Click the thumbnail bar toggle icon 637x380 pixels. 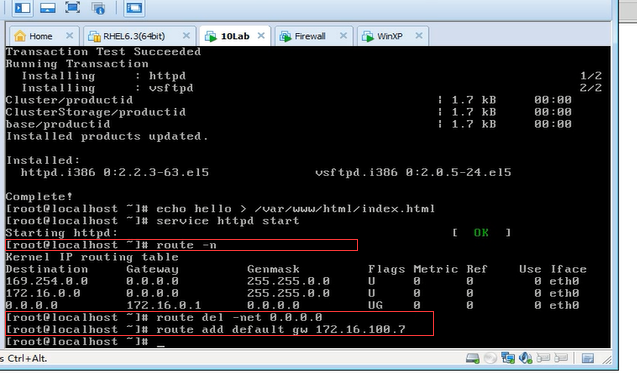point(48,7)
